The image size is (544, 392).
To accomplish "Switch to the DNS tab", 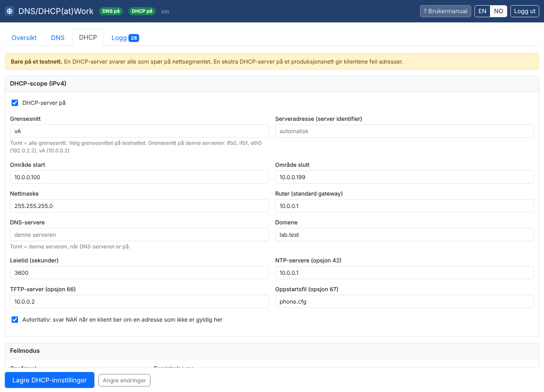I will [58, 38].
